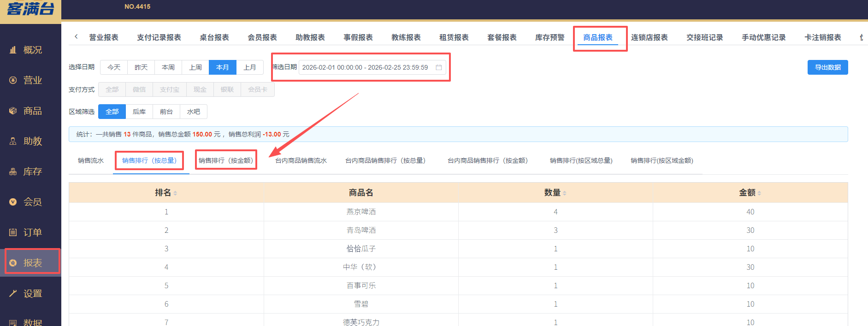Screen dimensions: 868x326
Task: Select 水吧 in the area filter
Action: pos(194,112)
